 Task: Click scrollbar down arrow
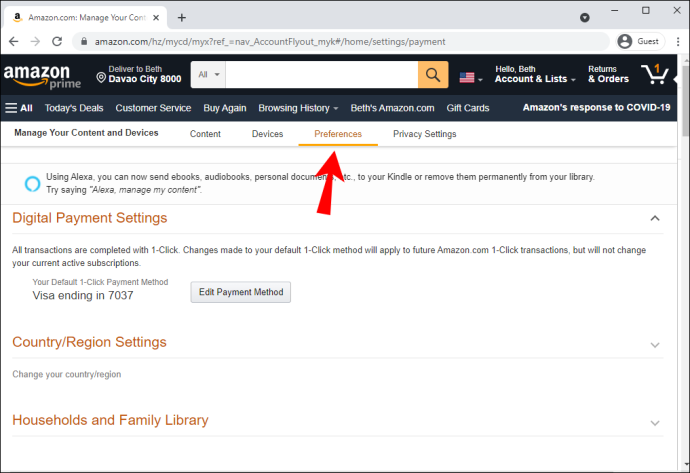(685, 465)
